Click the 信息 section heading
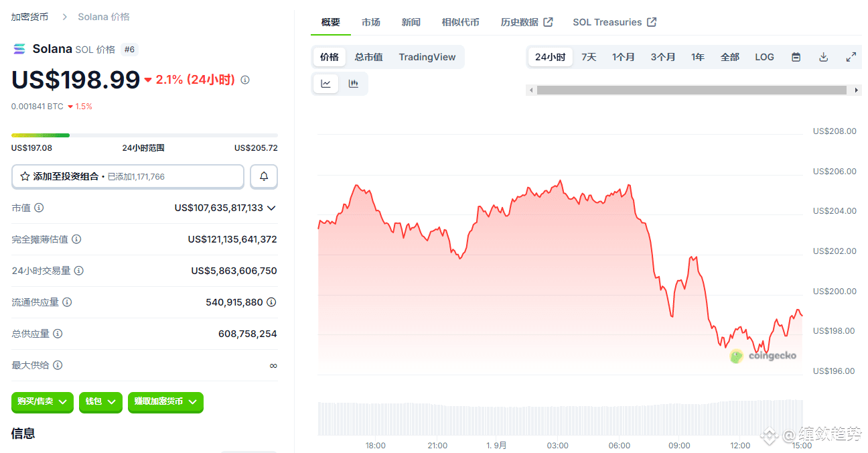Screen dimensions: 868x453 (x=23, y=434)
